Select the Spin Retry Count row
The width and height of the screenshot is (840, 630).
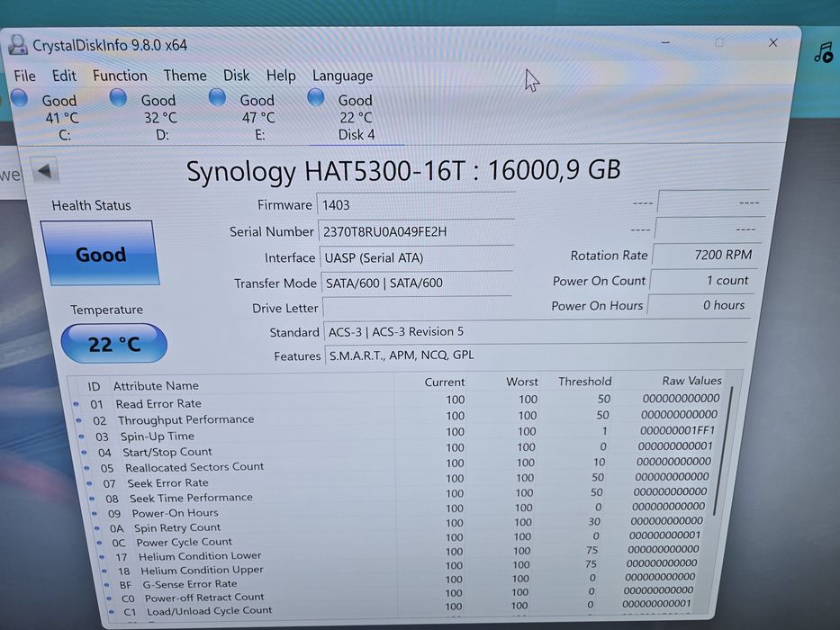click(x=400, y=525)
